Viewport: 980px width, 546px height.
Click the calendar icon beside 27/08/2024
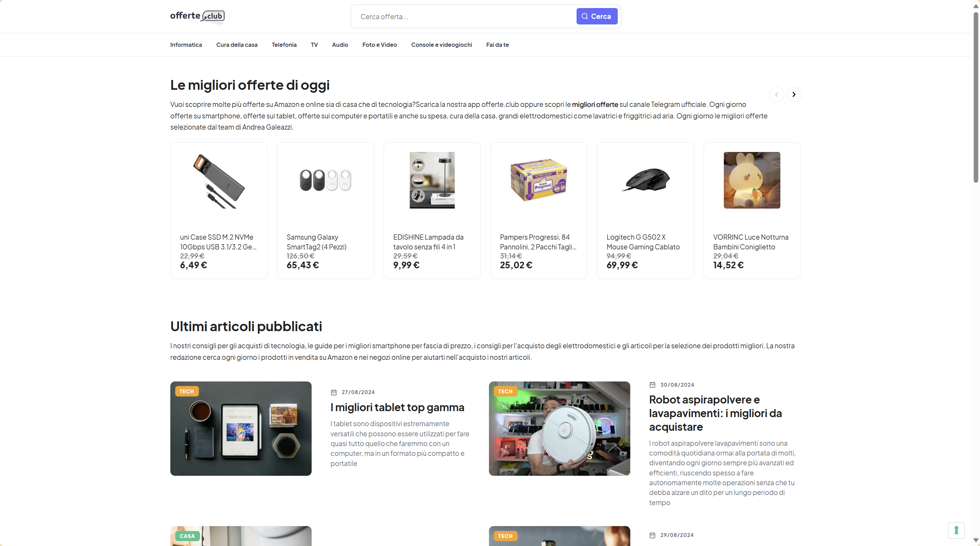click(x=334, y=392)
